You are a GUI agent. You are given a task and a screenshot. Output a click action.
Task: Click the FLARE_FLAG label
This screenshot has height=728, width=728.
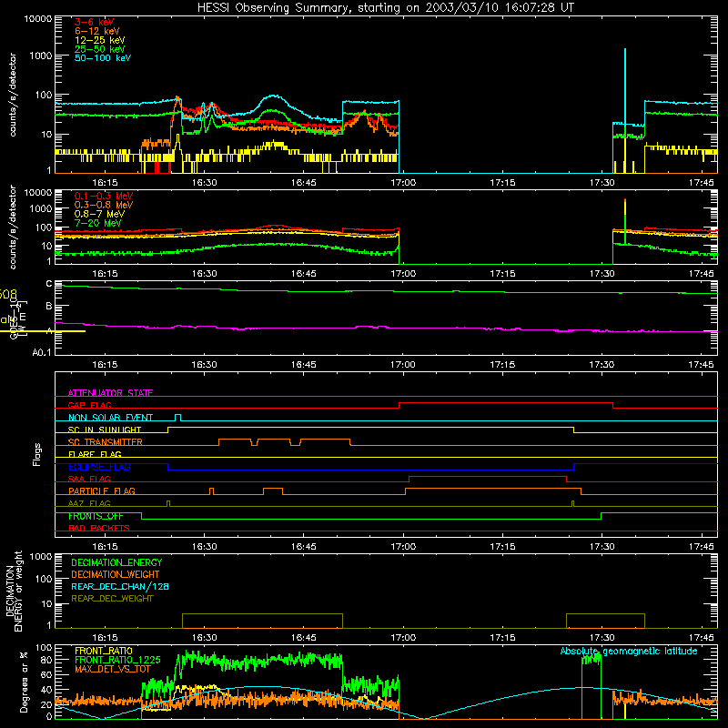95,454
